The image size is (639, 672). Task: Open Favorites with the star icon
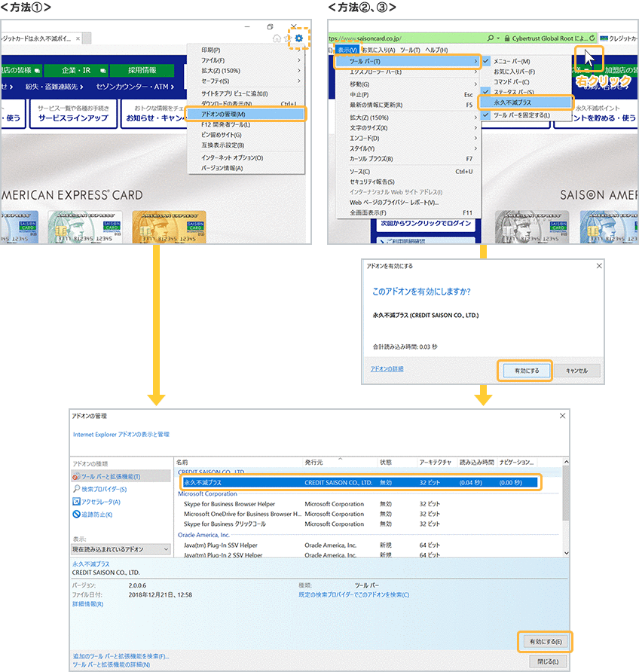point(287,38)
